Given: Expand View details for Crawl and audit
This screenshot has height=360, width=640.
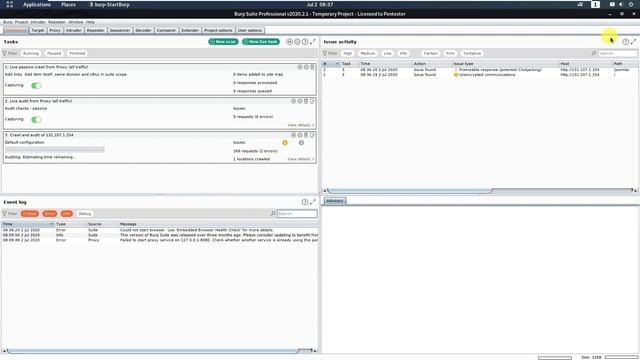Looking at the screenshot, I should (x=301, y=159).
